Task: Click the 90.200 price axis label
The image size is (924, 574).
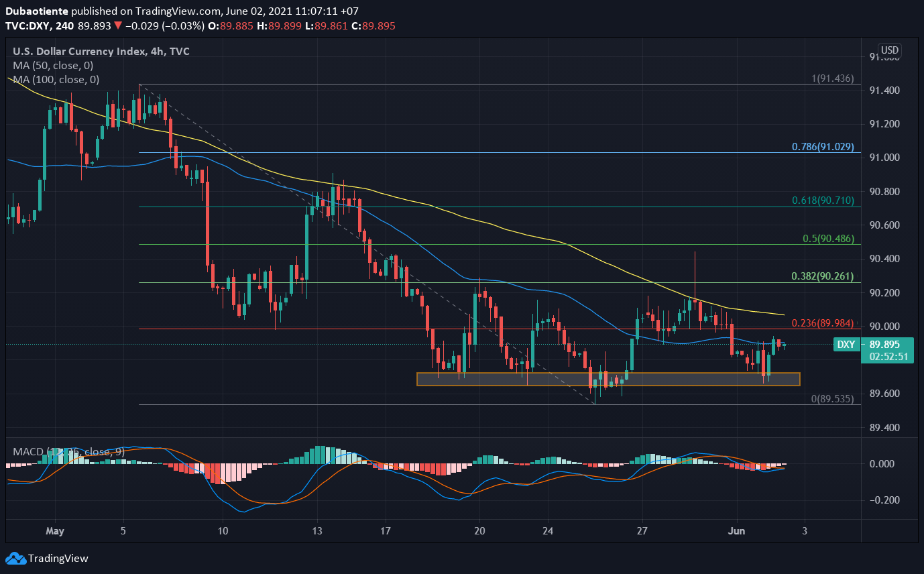Action: click(884, 293)
